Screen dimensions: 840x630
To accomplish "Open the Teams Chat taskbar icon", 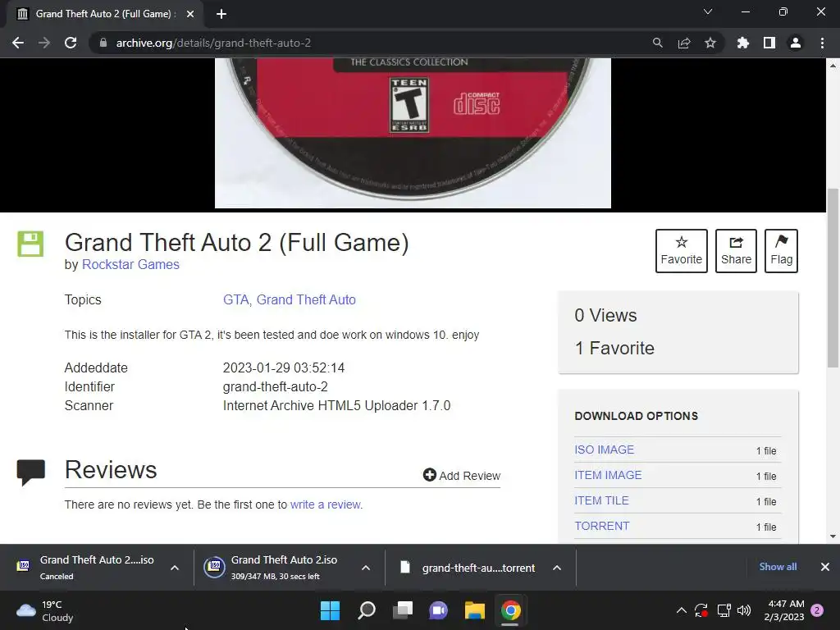I will 438,610.
